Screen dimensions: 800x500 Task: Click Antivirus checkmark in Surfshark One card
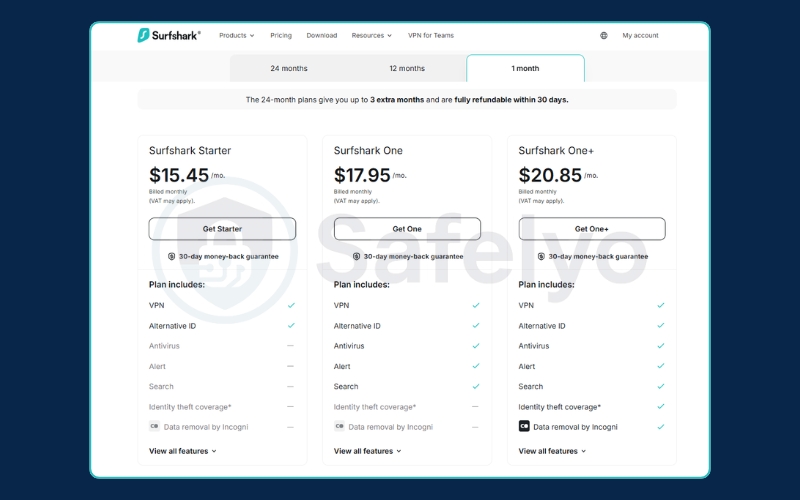(x=476, y=346)
